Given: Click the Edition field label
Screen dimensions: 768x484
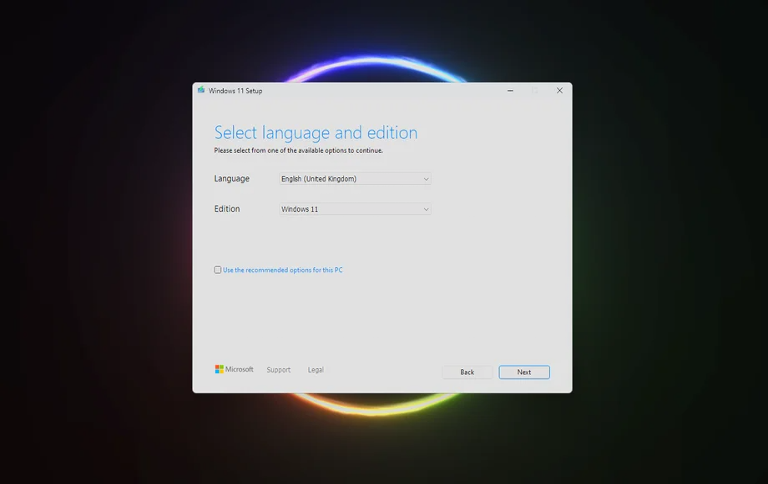Looking at the screenshot, I should [x=227, y=209].
